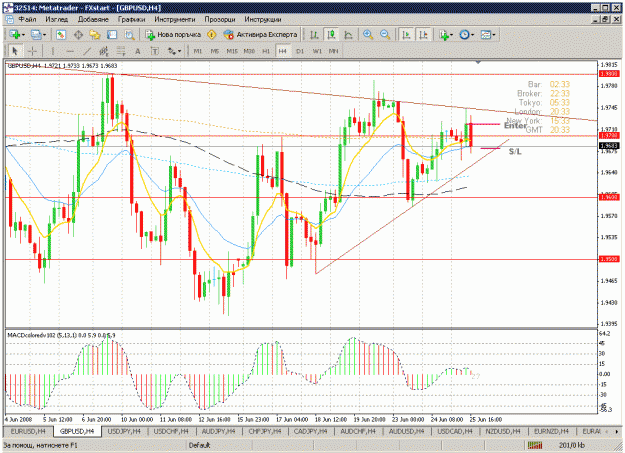Expand the New Chart dropdown arrow
The width and height of the screenshot is (625, 453).
23,35
